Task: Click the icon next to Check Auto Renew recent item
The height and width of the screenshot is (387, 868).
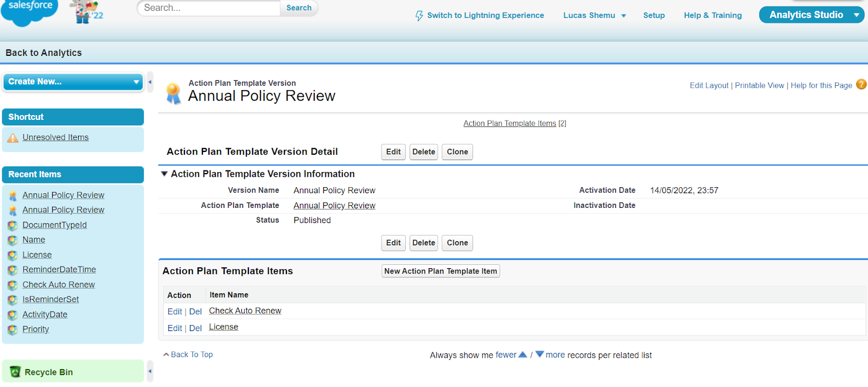Action: point(13,285)
